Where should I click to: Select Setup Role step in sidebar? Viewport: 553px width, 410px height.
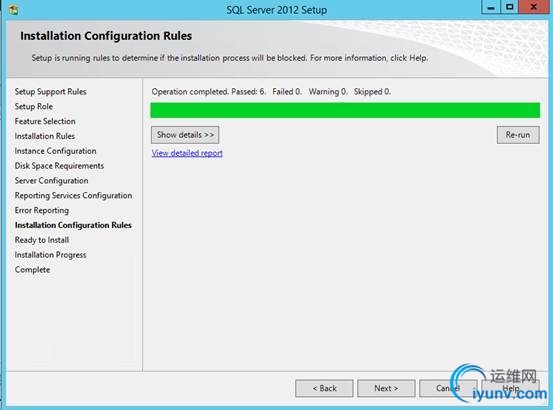click(34, 106)
